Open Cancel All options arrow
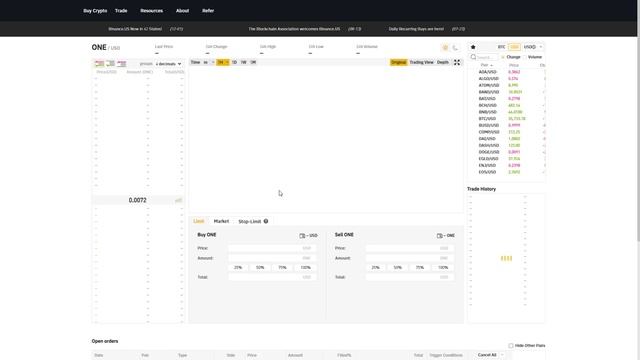The width and height of the screenshot is (640, 360). point(502,355)
